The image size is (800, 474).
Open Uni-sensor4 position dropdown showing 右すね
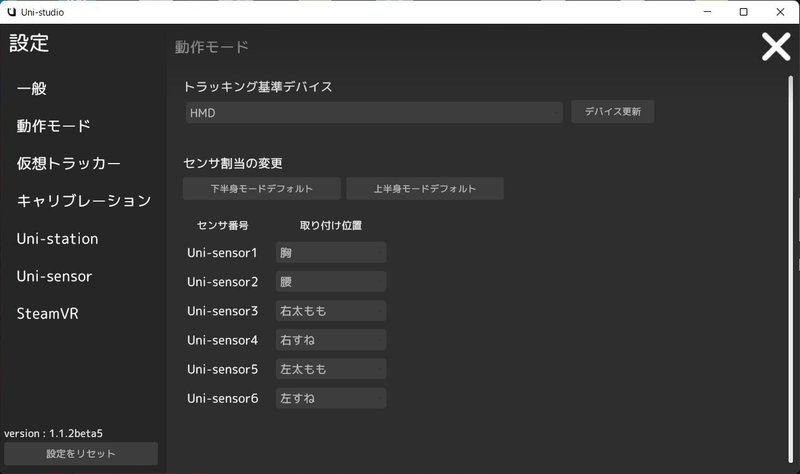pyautogui.click(x=331, y=340)
